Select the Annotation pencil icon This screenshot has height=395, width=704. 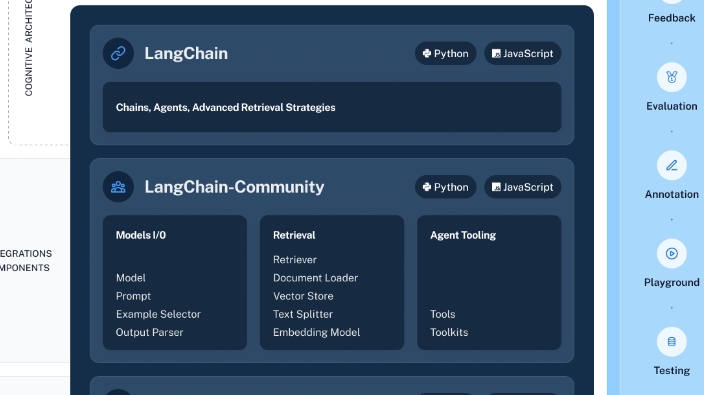[x=672, y=165]
